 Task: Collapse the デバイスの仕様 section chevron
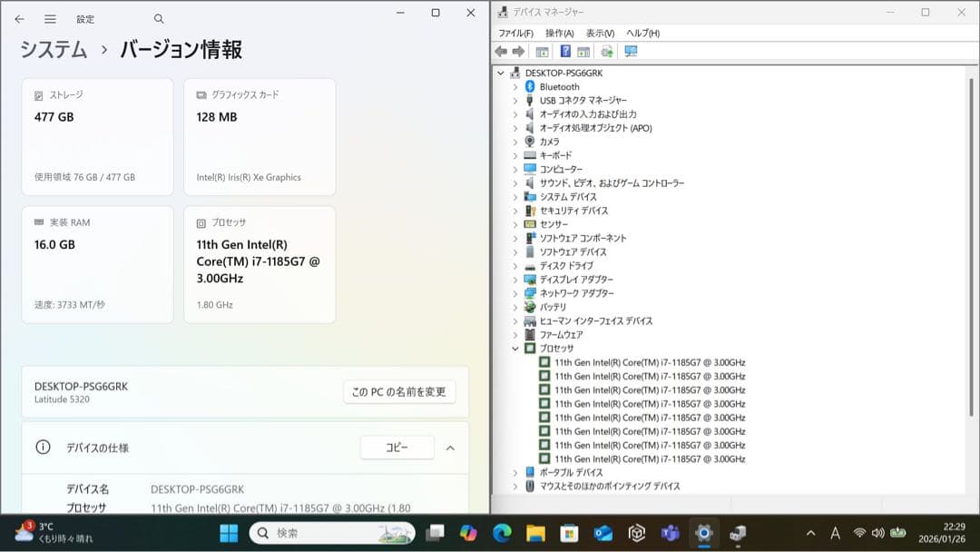(451, 447)
